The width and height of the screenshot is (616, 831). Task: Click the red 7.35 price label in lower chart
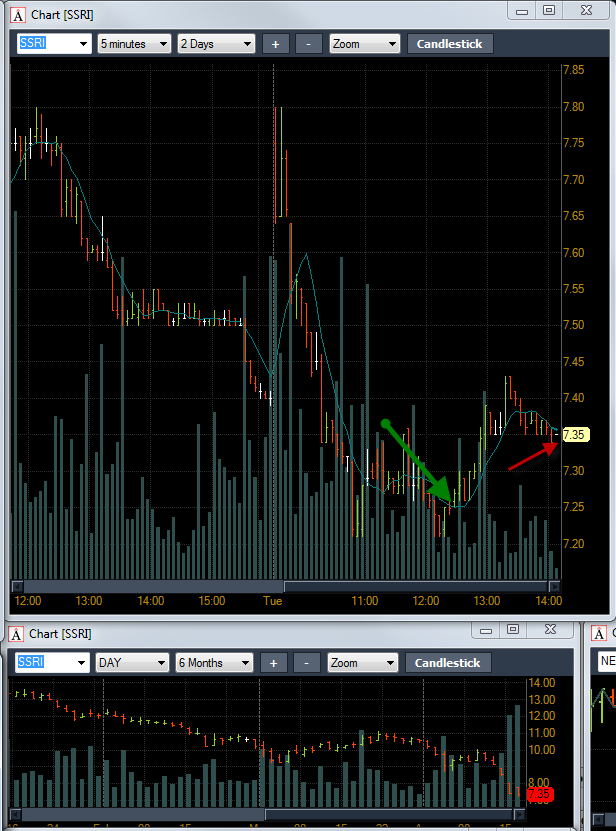[x=540, y=794]
